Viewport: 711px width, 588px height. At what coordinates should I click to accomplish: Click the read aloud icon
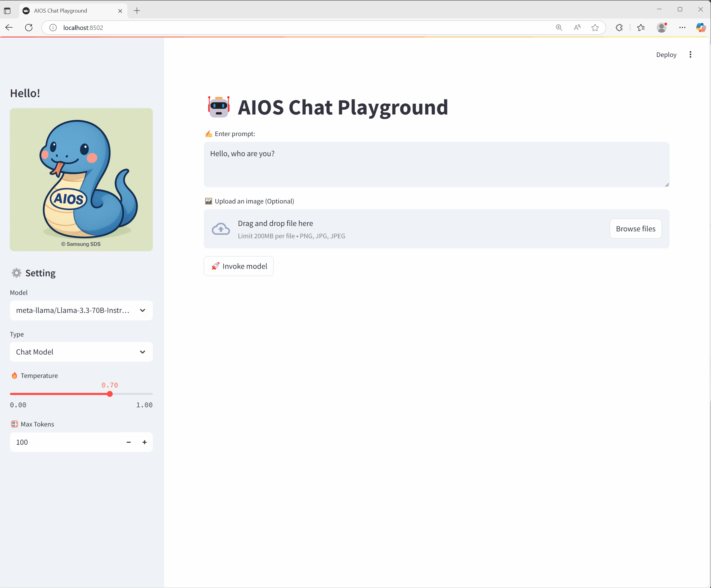pyautogui.click(x=577, y=28)
